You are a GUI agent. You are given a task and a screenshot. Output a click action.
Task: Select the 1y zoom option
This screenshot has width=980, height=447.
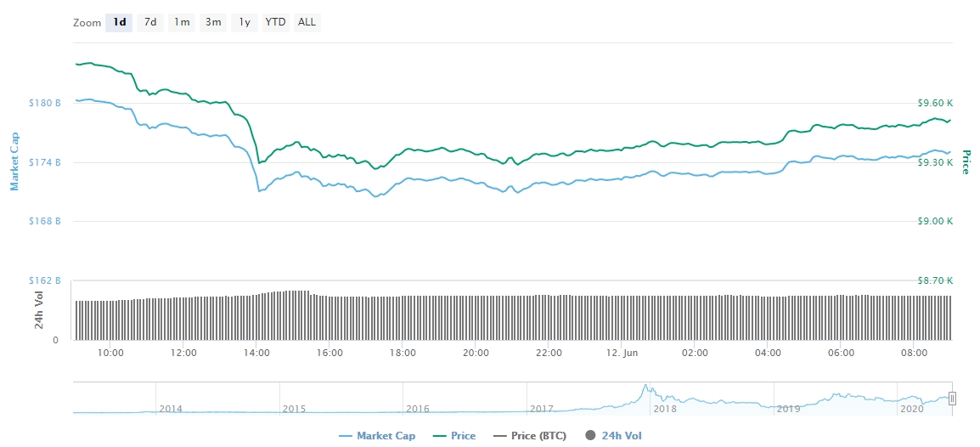tap(245, 22)
